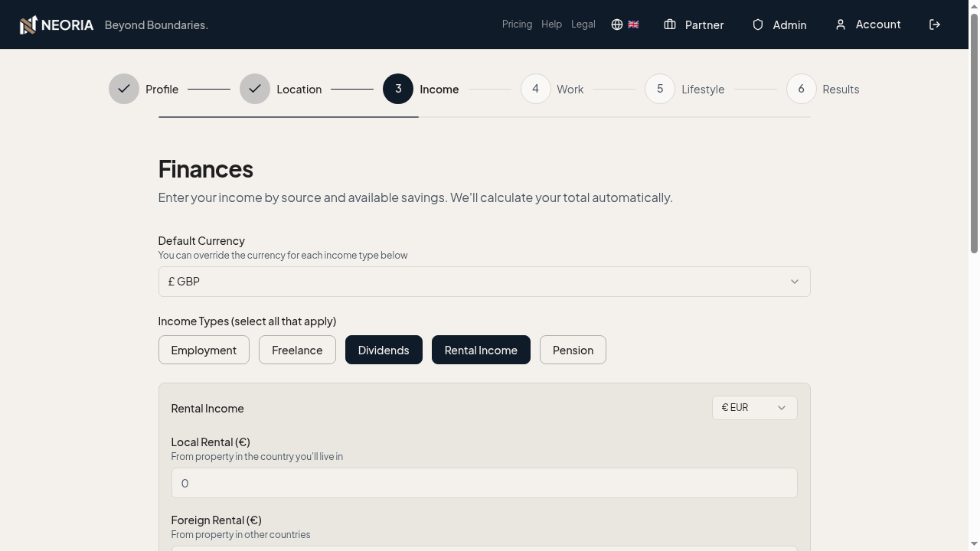Image resolution: width=980 pixels, height=551 pixels.
Task: Click the 'Beyond Boundaries.' tagline
Action: pos(156,25)
